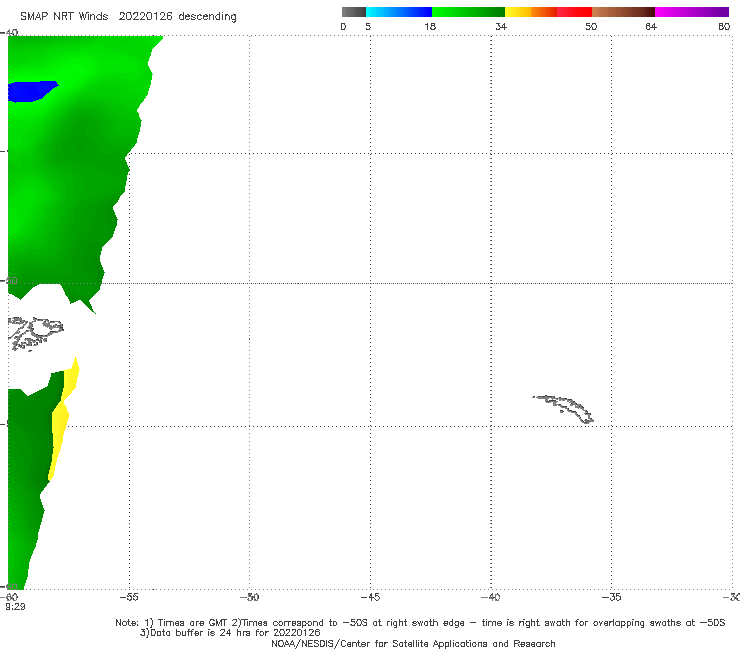The height and width of the screenshot is (650, 740).
Task: Click the color scale label '18'
Action: click(430, 26)
